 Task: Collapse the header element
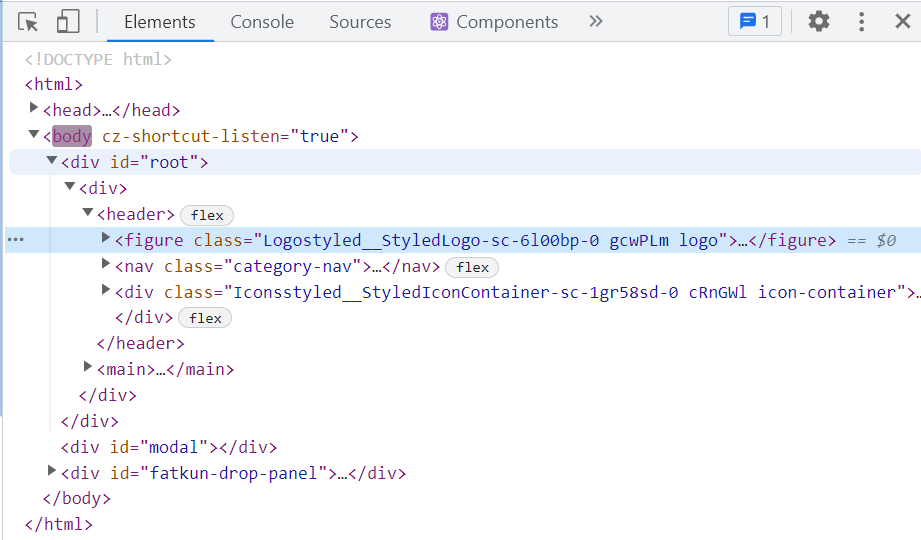(x=88, y=212)
